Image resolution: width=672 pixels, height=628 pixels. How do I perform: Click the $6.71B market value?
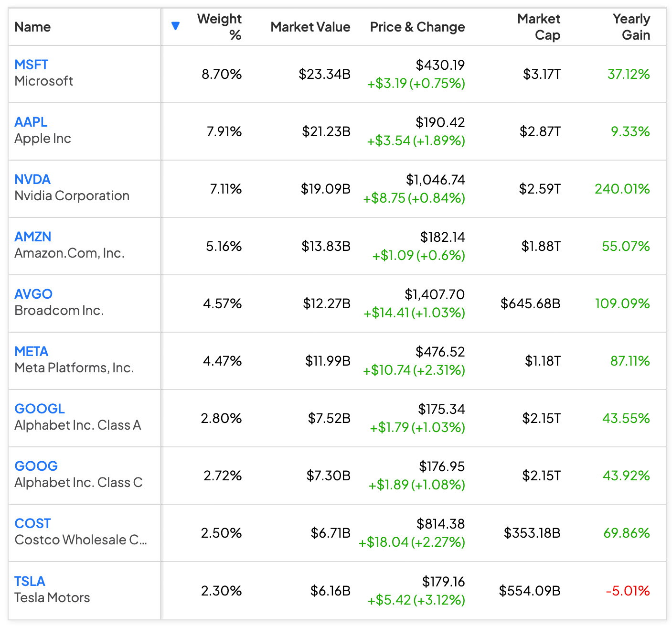tap(331, 533)
